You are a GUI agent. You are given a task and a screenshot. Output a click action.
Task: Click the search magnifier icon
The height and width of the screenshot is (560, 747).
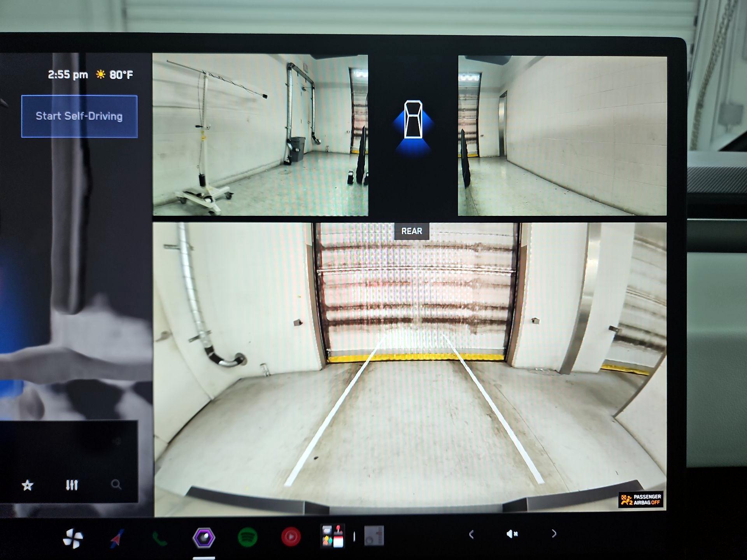pos(116,485)
